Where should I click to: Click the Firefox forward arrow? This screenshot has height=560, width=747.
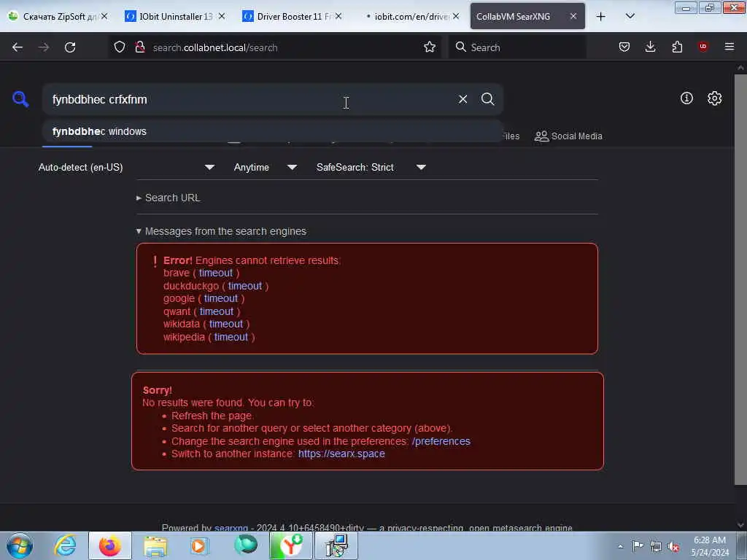point(44,47)
